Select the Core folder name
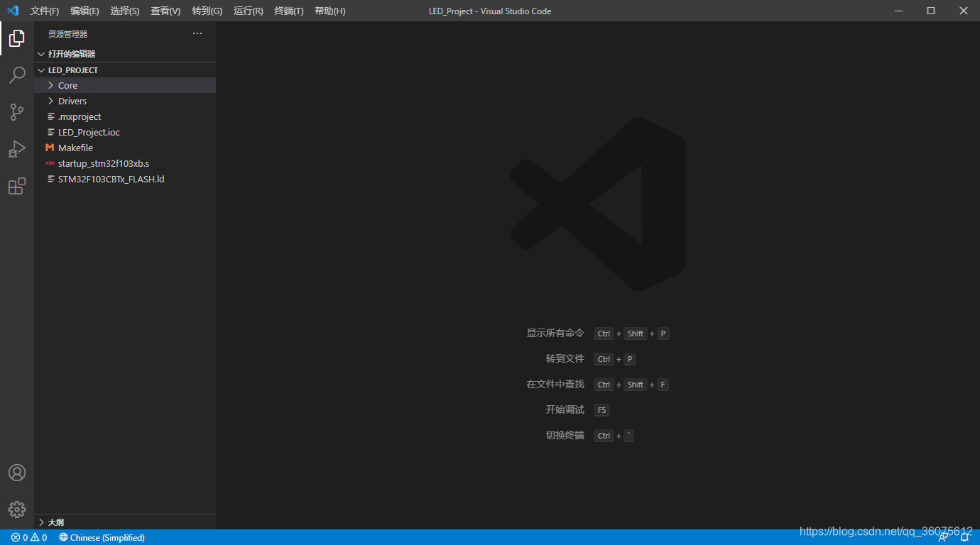The width and height of the screenshot is (980, 545). [67, 85]
